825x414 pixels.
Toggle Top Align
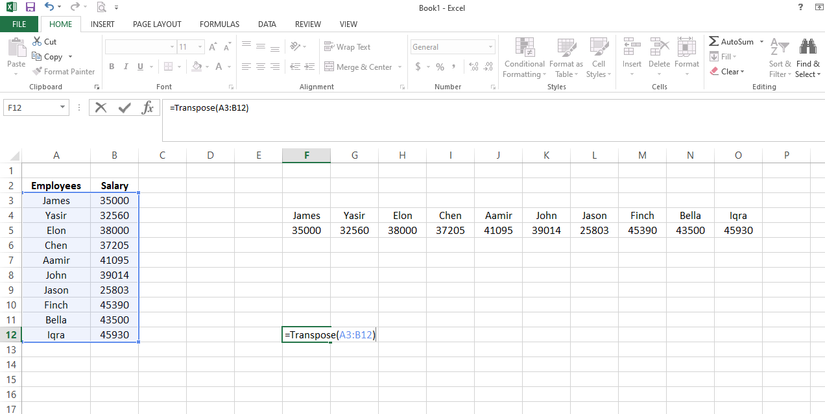coord(246,46)
